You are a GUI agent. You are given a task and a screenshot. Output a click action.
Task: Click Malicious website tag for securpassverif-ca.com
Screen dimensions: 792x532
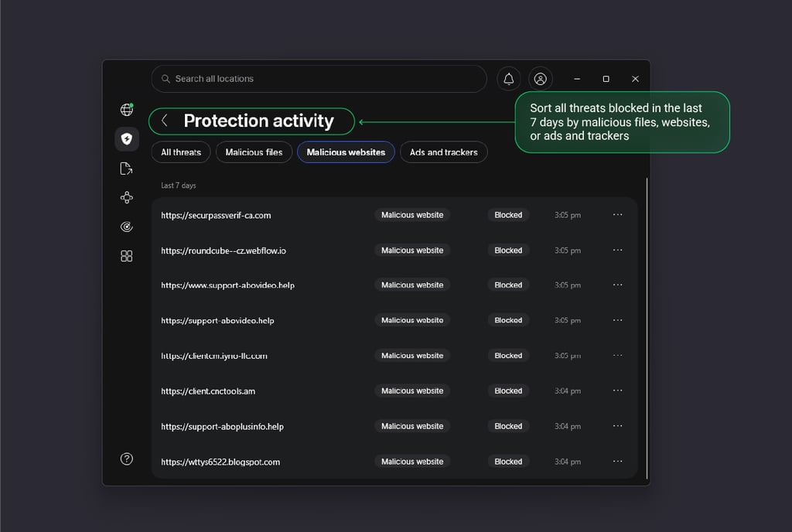tap(412, 215)
